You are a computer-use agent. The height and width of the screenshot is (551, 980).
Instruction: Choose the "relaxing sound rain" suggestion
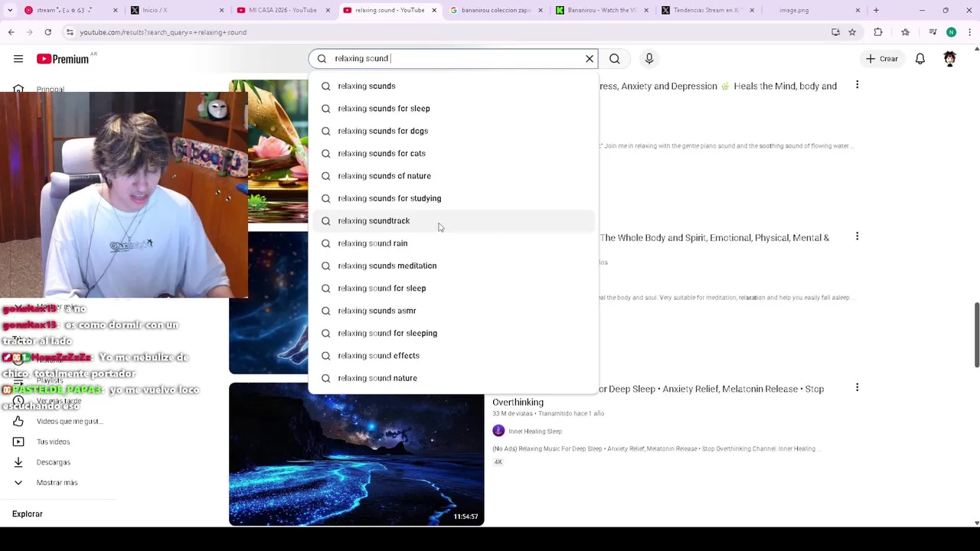point(453,243)
